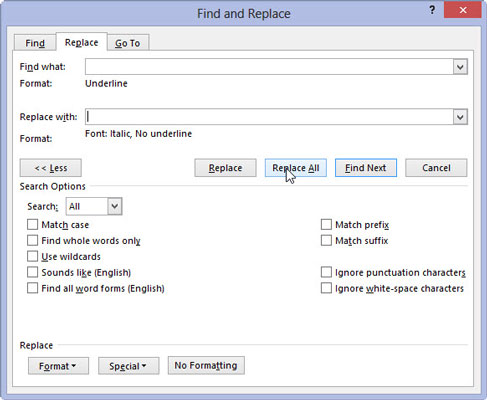
Task: Expand the Replace with history dropdown
Action: point(460,117)
